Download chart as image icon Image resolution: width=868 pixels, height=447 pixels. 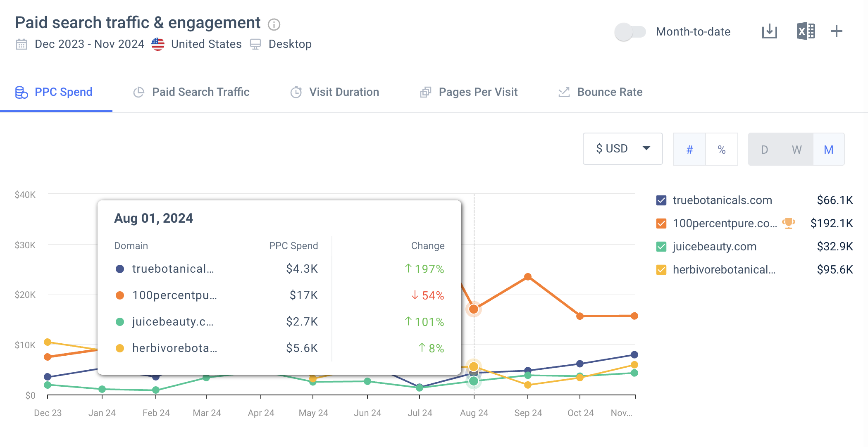(x=769, y=31)
